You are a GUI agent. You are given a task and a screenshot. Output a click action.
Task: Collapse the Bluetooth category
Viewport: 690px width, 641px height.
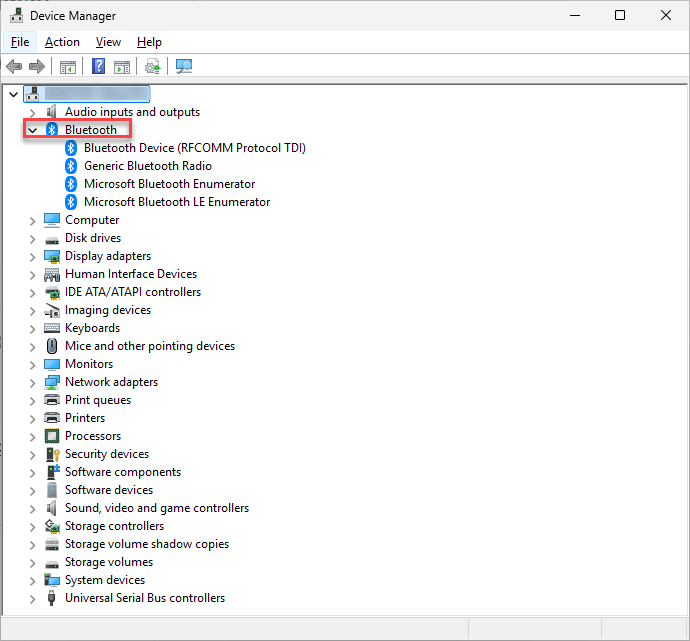click(x=32, y=130)
